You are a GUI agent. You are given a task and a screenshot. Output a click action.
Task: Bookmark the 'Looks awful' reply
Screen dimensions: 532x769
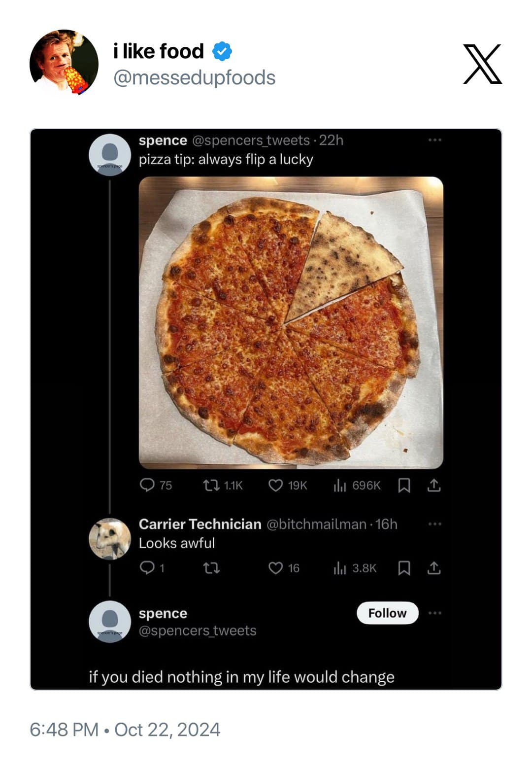404,568
